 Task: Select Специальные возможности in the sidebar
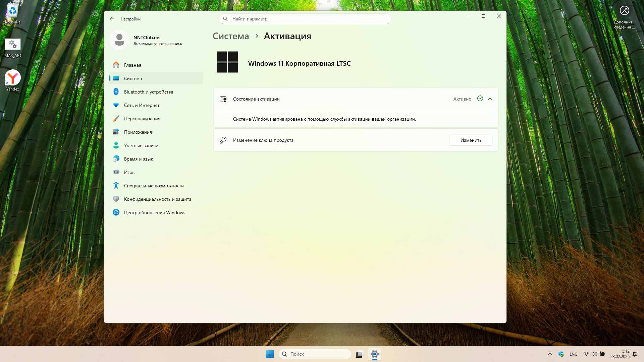pyautogui.click(x=154, y=186)
